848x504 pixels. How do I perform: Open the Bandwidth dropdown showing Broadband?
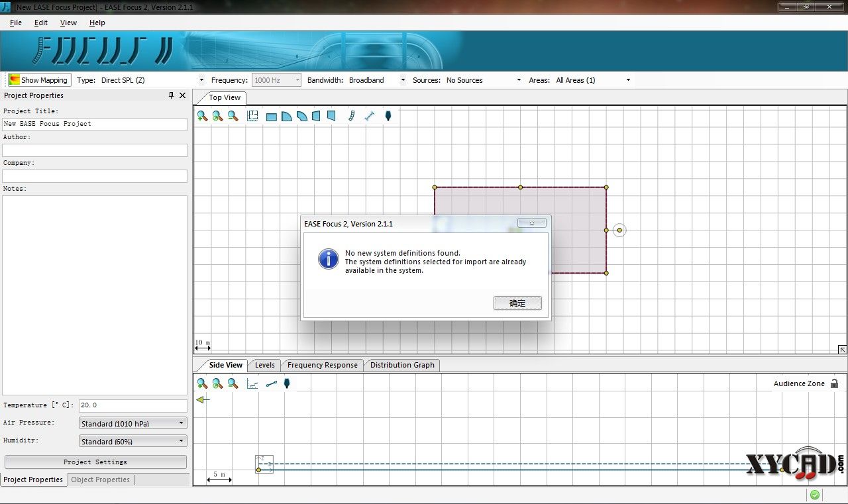click(376, 80)
